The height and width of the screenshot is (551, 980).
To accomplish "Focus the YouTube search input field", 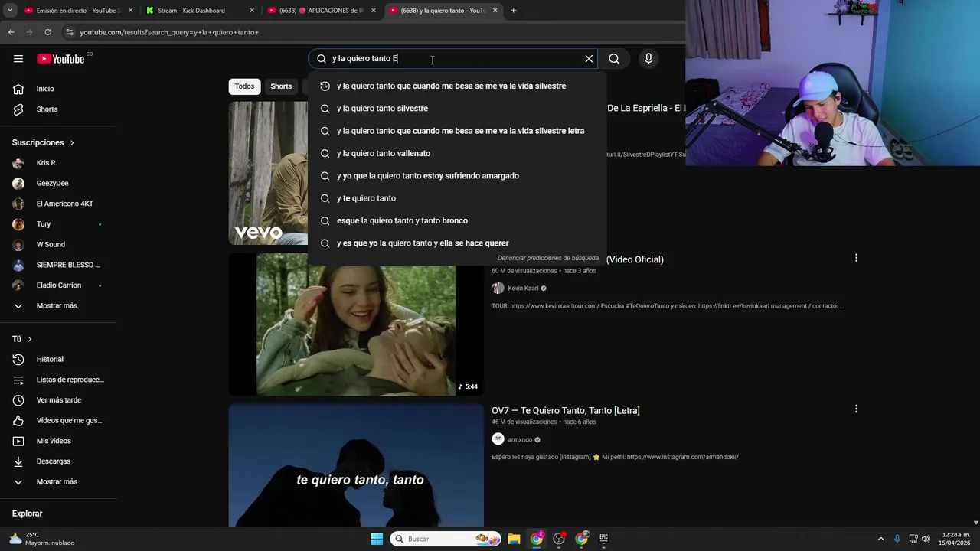I will (452, 59).
